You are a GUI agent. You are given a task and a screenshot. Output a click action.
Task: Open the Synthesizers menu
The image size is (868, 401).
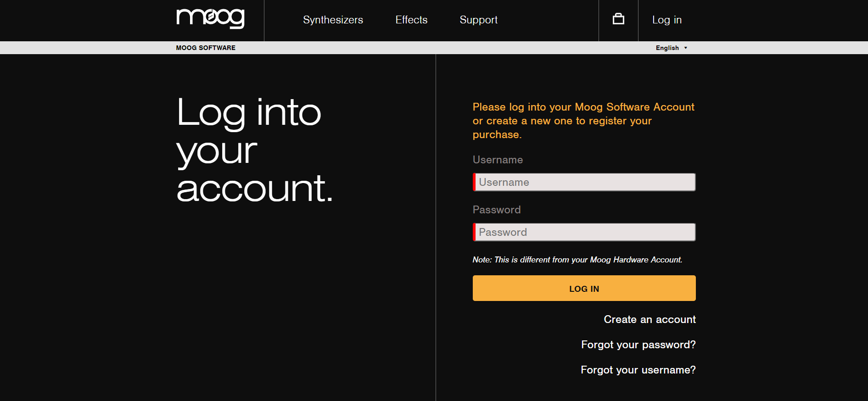point(333,20)
